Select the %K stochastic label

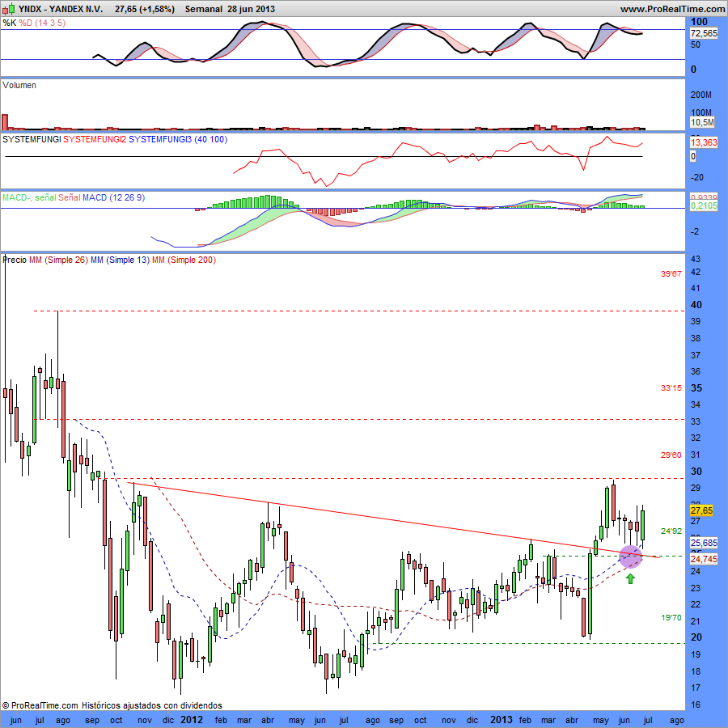tap(9, 23)
